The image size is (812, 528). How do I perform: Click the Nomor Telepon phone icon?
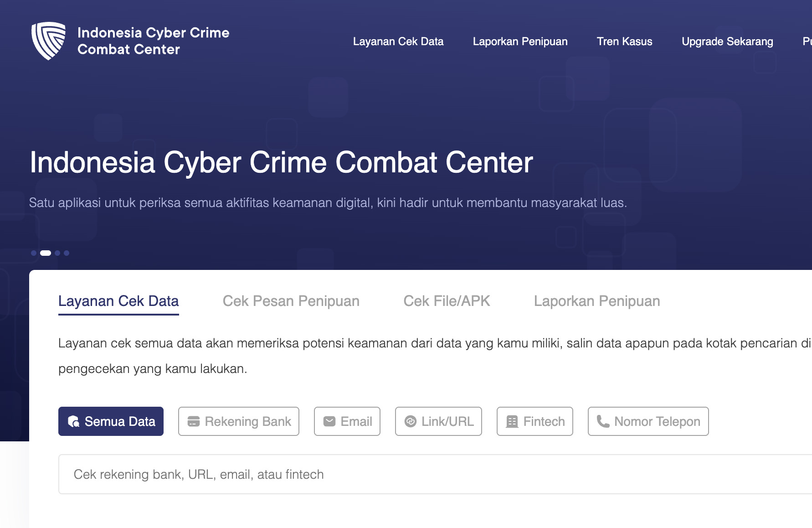click(603, 421)
